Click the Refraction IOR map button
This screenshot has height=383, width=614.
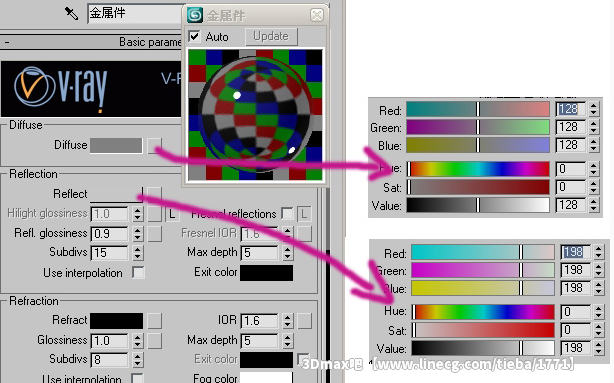(304, 321)
